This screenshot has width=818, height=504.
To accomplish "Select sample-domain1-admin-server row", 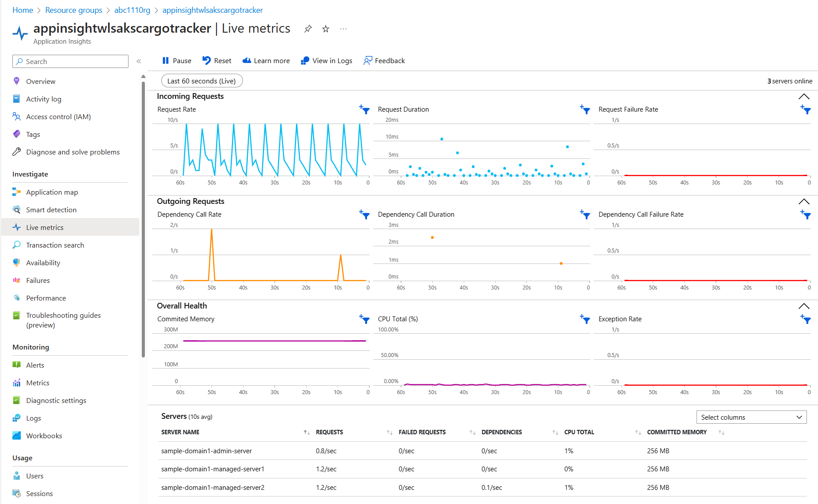I will [483, 451].
